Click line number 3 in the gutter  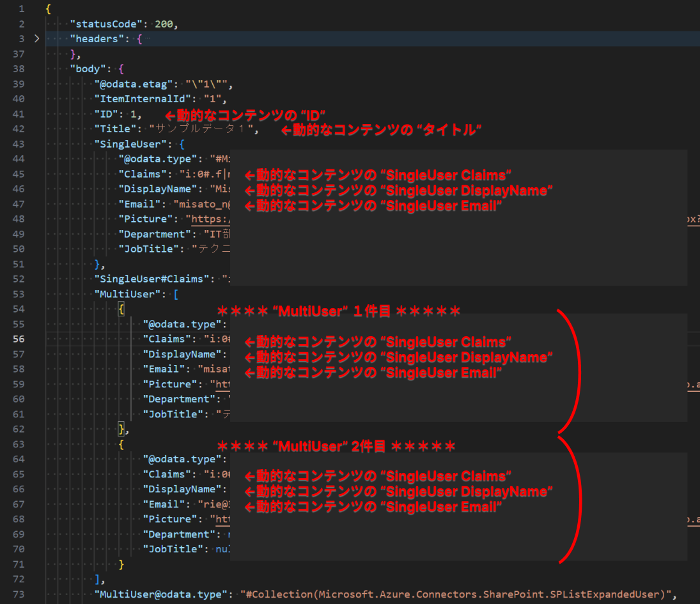pos(22,39)
